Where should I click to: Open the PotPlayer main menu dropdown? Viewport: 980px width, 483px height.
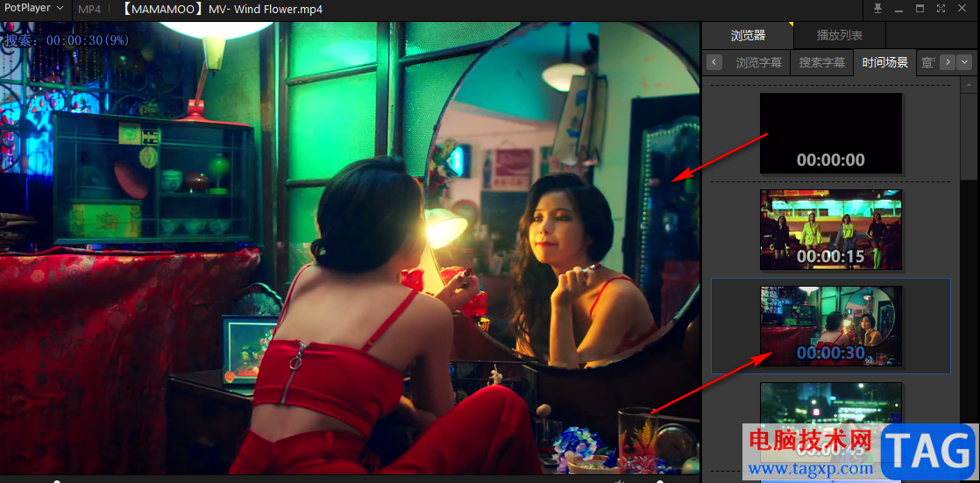[x=34, y=8]
